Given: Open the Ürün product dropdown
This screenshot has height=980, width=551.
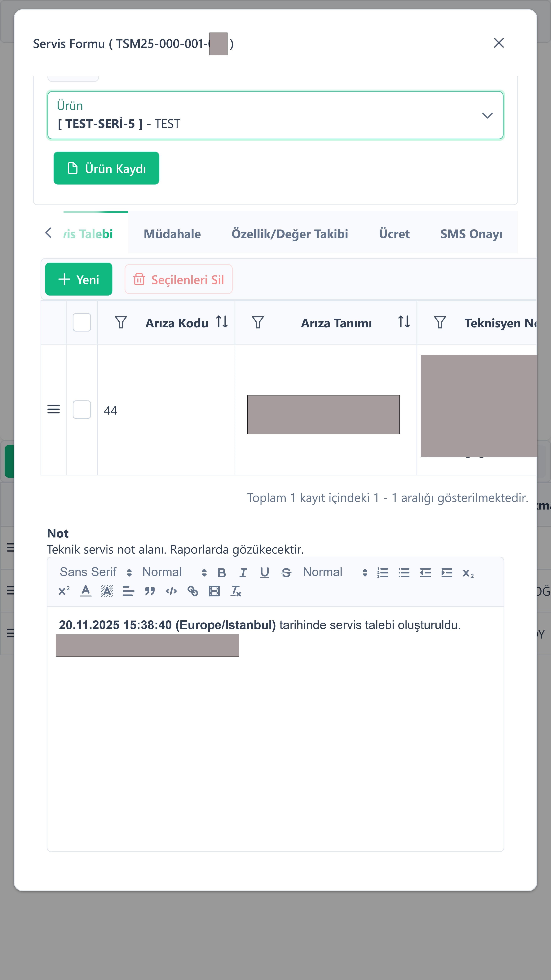Looking at the screenshot, I should (275, 115).
